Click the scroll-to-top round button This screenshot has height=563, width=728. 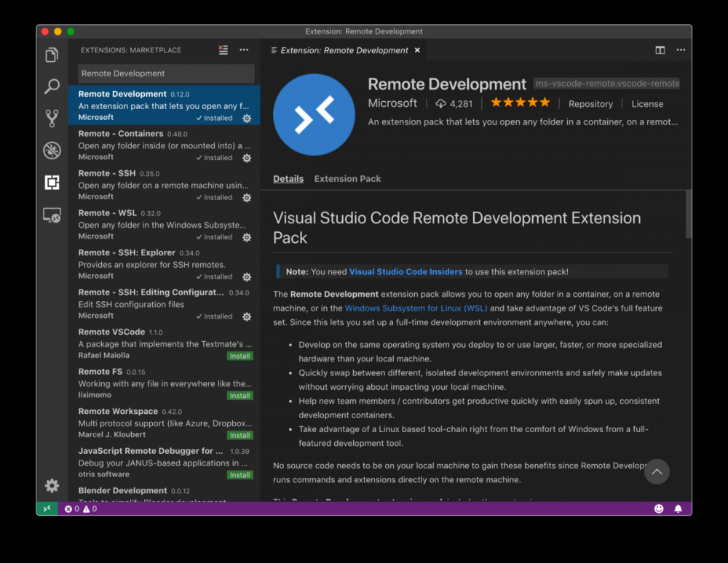pos(657,471)
